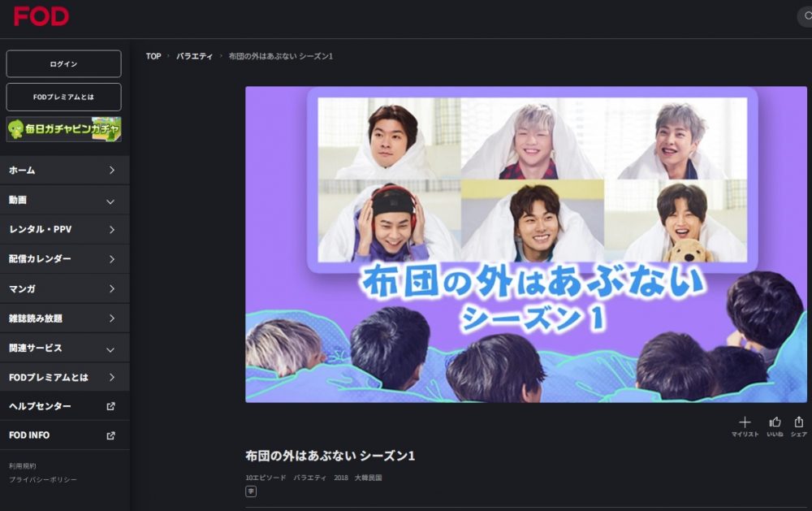The image size is (812, 511).
Task: Click the subtitle 字 badge icon
Action: point(251,492)
